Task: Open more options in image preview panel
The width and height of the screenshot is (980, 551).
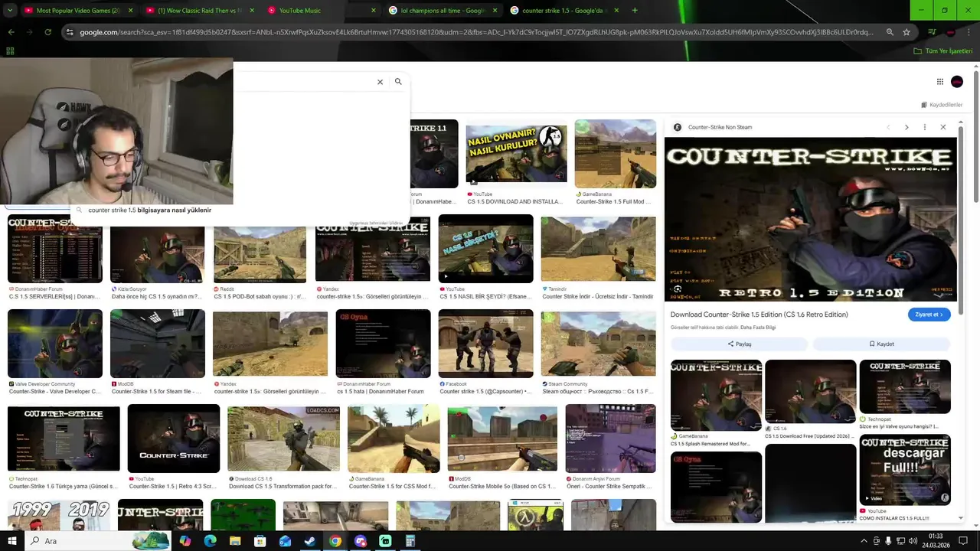Action: click(925, 127)
